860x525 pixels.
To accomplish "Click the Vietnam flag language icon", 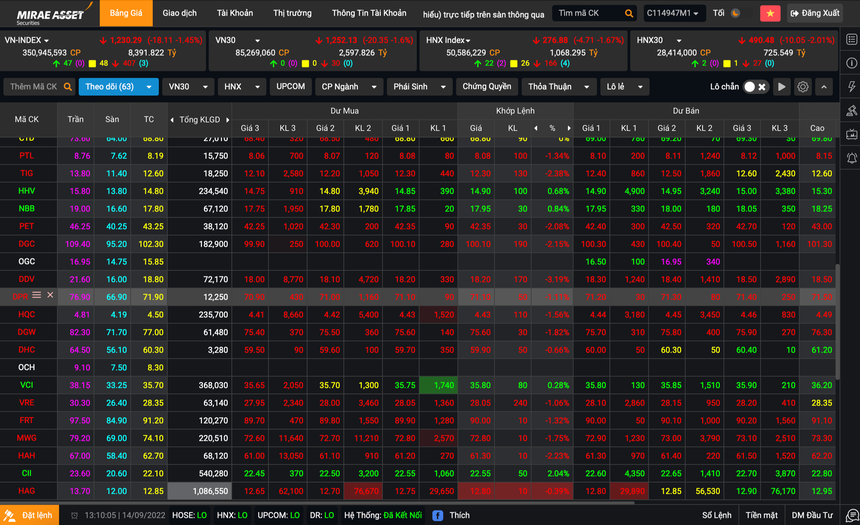I will [770, 13].
